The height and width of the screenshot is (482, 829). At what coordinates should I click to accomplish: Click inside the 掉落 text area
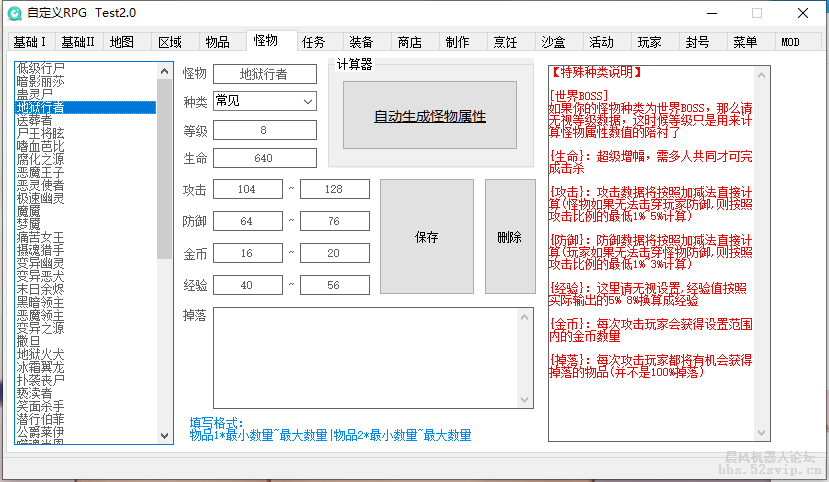point(366,358)
